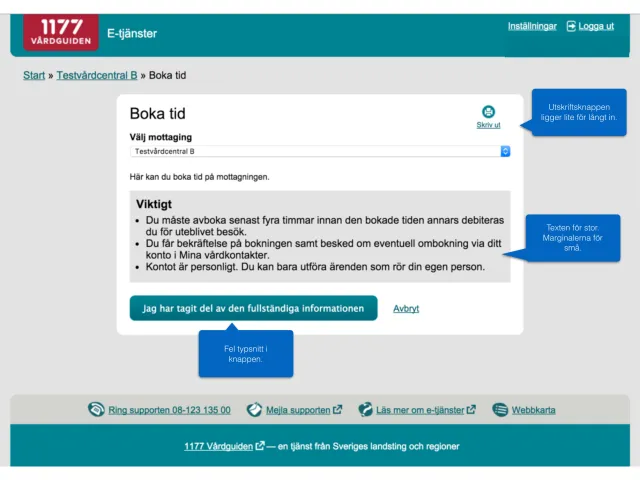640x480 pixels.
Task: Open the Välj mottaging dropdown
Action: coord(320,151)
